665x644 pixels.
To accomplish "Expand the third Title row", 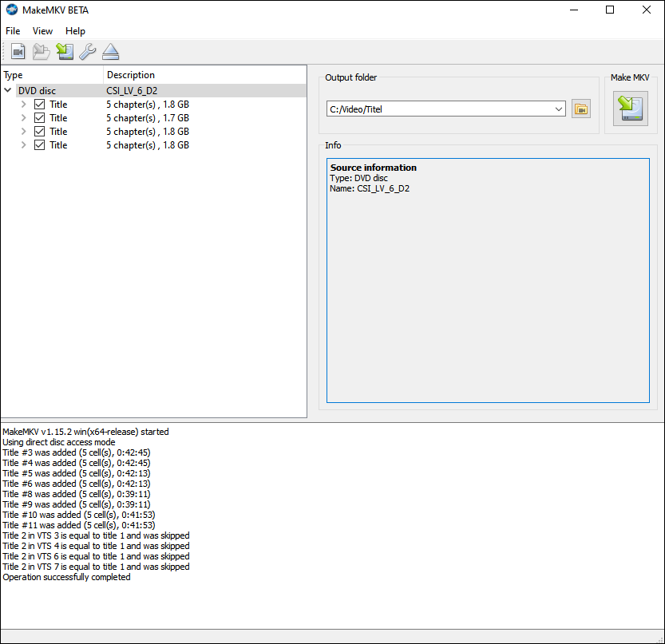I will pyautogui.click(x=24, y=132).
